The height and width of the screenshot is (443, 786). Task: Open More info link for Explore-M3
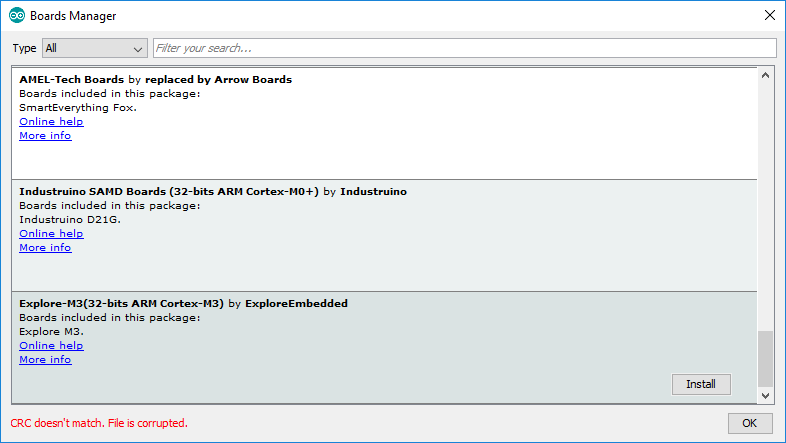pyautogui.click(x=45, y=359)
